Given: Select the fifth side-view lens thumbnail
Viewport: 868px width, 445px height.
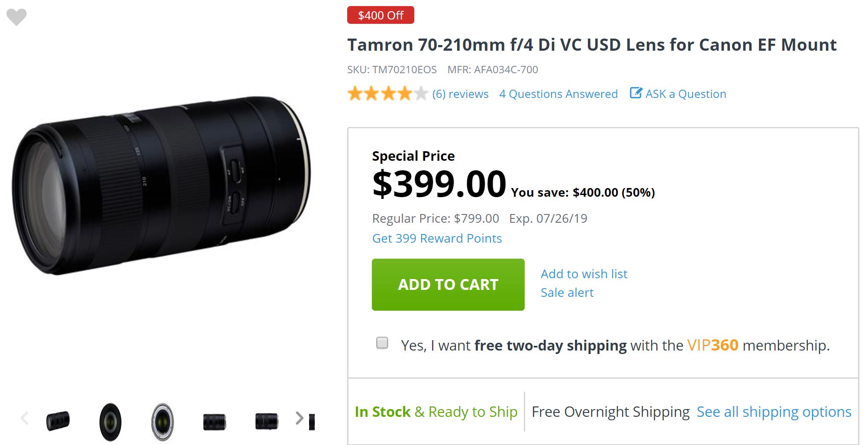Looking at the screenshot, I should pyautogui.click(x=266, y=421).
